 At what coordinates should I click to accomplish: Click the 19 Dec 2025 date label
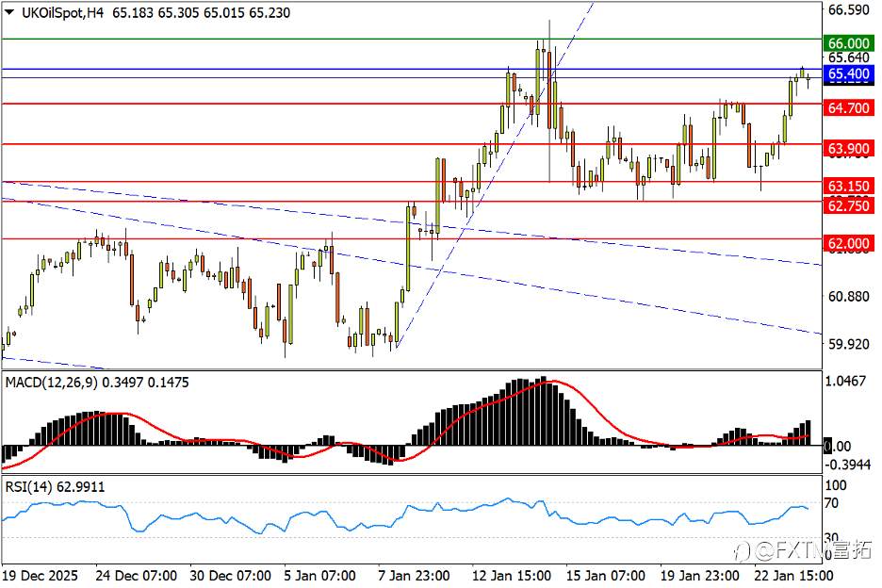pos(40,576)
